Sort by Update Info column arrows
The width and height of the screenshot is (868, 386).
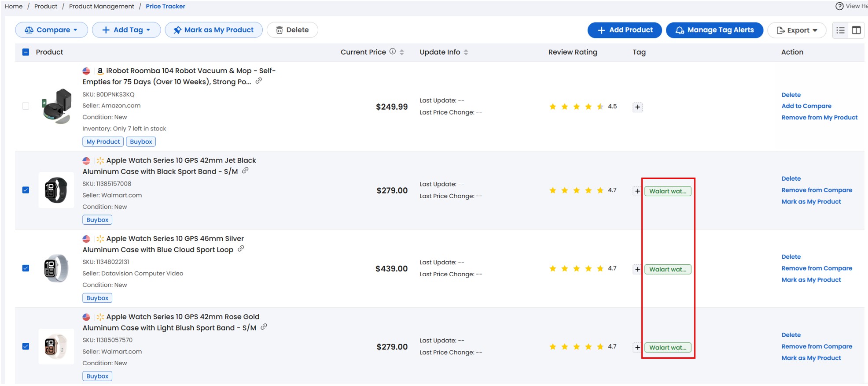point(466,52)
